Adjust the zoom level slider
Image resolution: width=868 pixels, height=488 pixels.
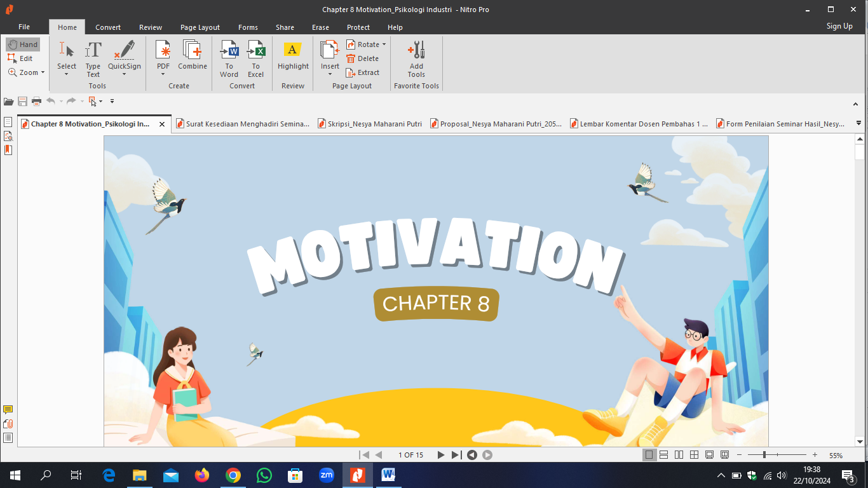764,455
